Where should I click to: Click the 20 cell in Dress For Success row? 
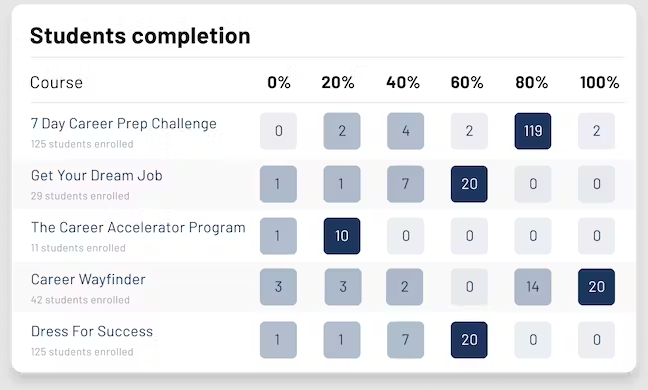469,340
